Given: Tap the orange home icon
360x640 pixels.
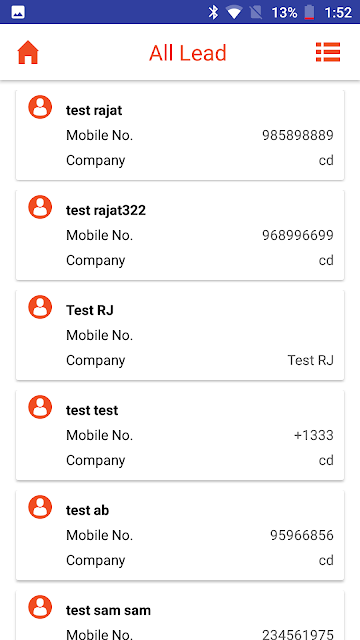Looking at the screenshot, I should [28, 53].
